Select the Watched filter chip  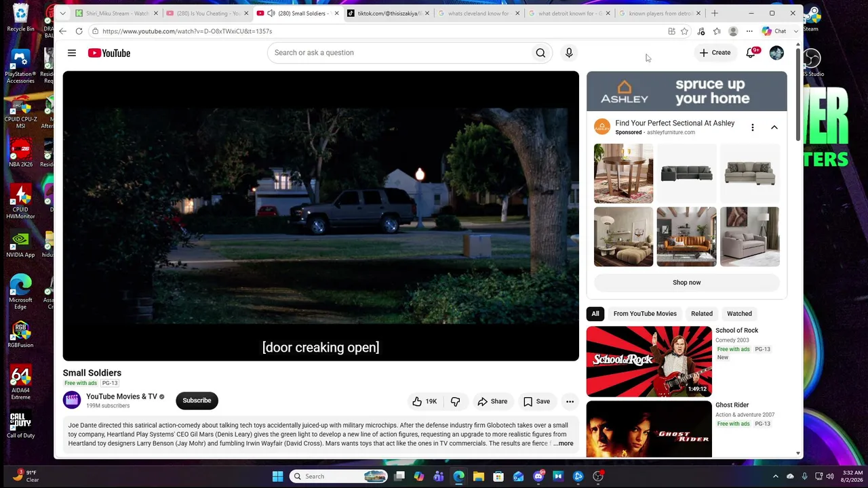point(739,314)
